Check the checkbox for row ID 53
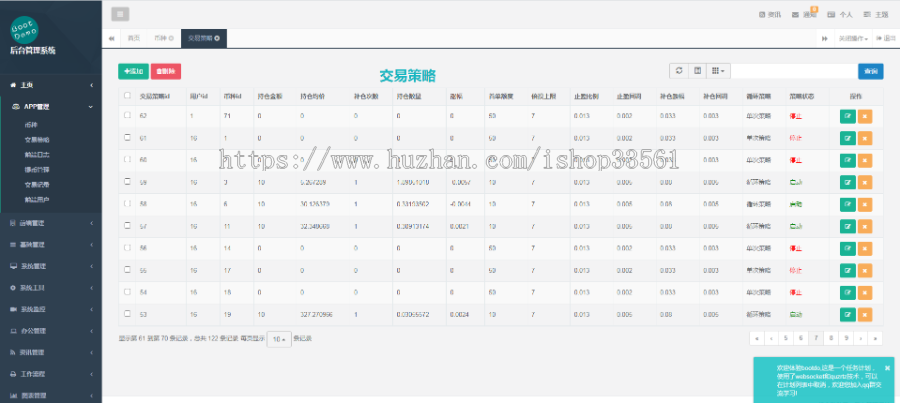 (x=127, y=314)
